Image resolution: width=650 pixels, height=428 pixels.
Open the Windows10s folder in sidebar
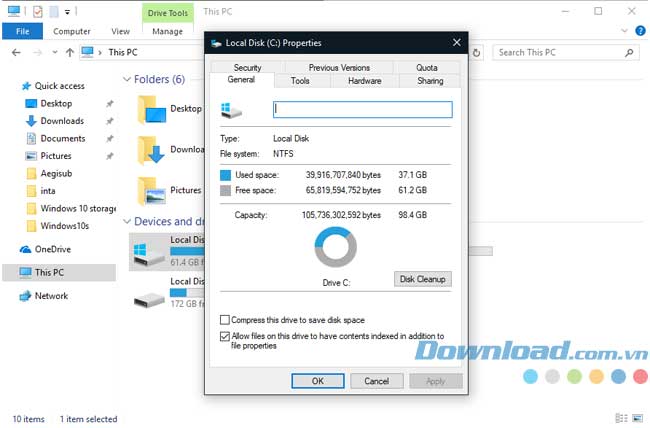click(65, 226)
